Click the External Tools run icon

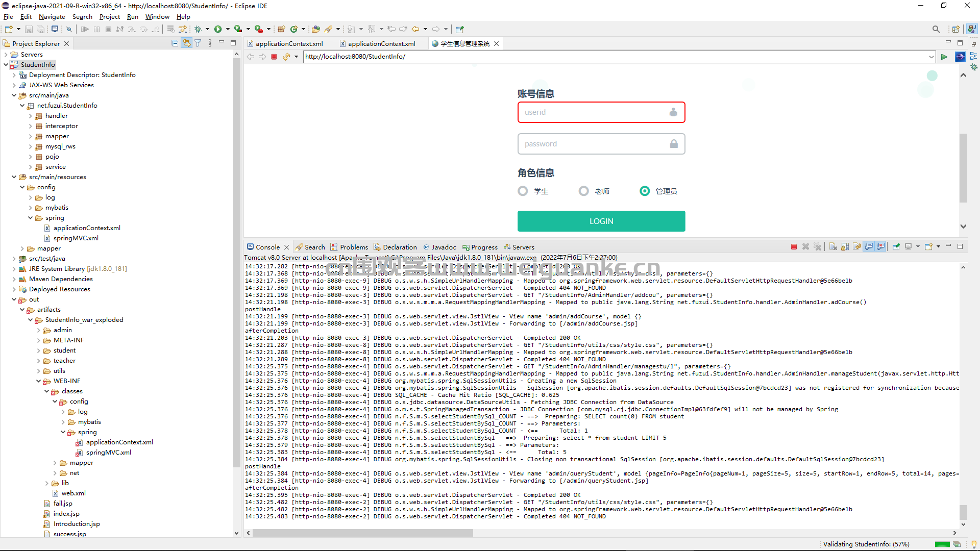(259, 29)
